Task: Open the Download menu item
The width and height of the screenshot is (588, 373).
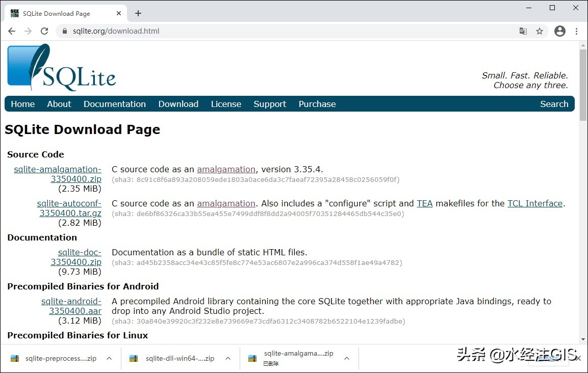Action: (x=178, y=104)
